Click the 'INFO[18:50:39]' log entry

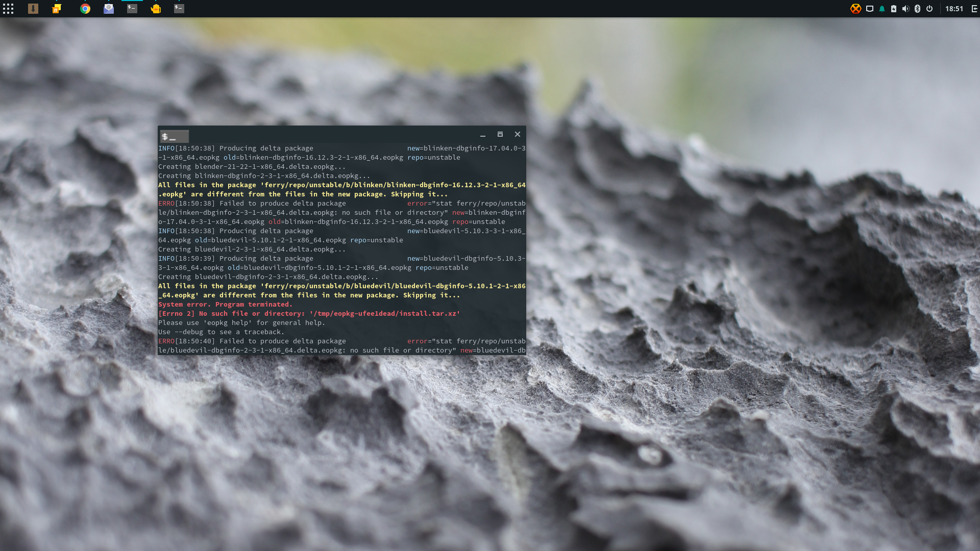coord(341,263)
